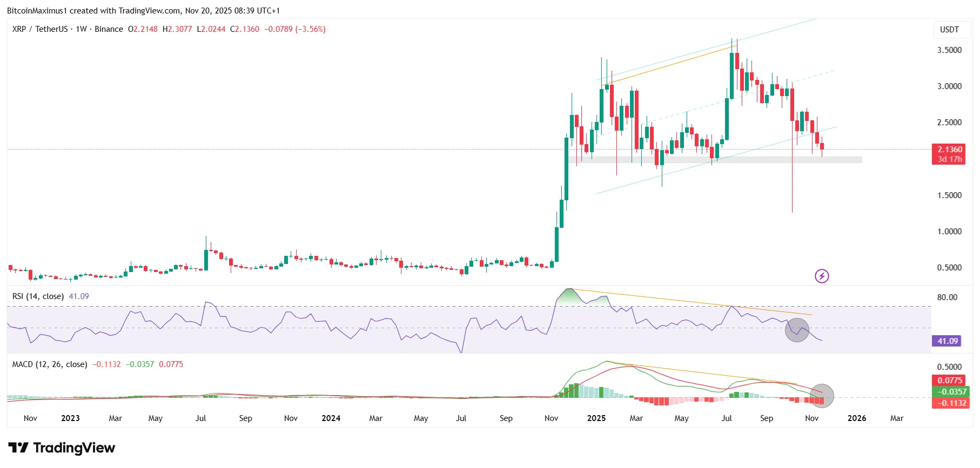The width and height of the screenshot is (980, 468).
Task: Click the 80.00 RSI axis label
Action: coord(947,297)
